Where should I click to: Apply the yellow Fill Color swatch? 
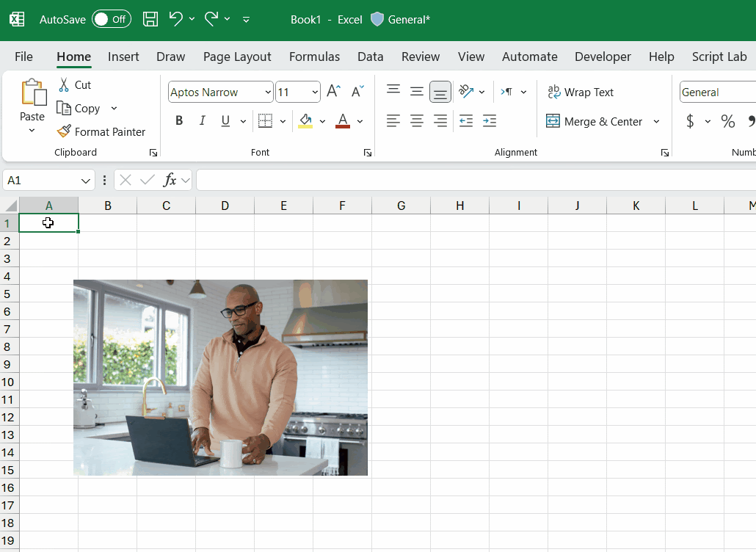(x=305, y=121)
